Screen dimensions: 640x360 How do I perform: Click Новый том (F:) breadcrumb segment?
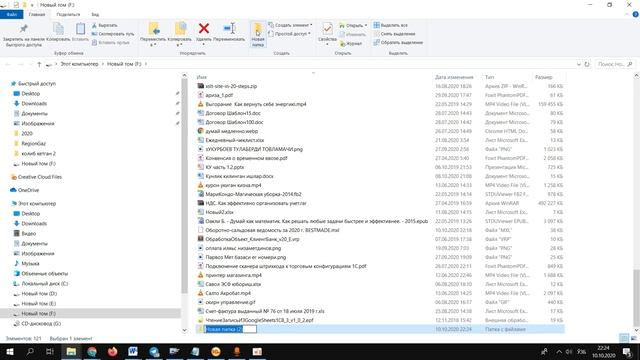(124, 64)
